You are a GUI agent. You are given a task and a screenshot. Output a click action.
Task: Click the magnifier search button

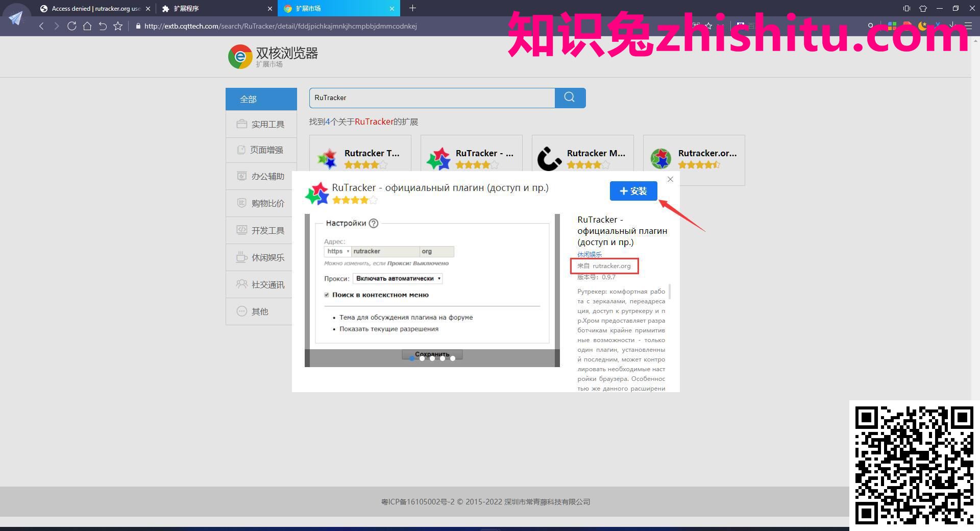(570, 98)
